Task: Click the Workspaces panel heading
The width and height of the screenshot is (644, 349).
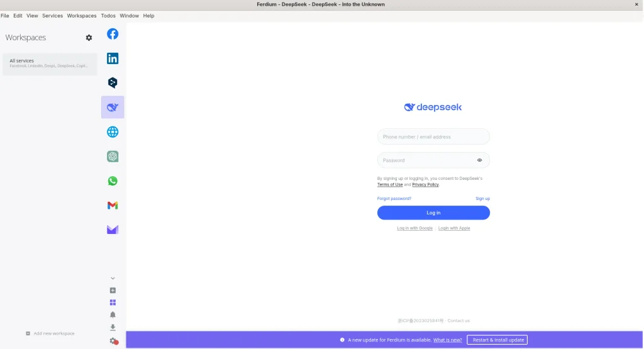Action: point(25,37)
